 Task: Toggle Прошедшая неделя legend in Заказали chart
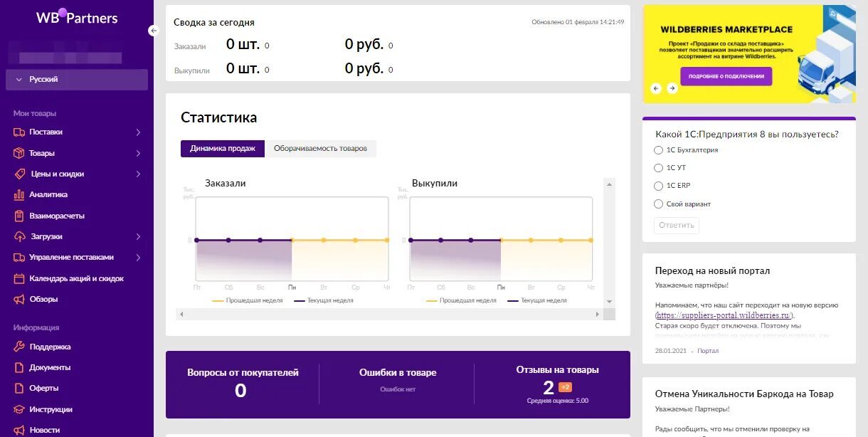[248, 300]
